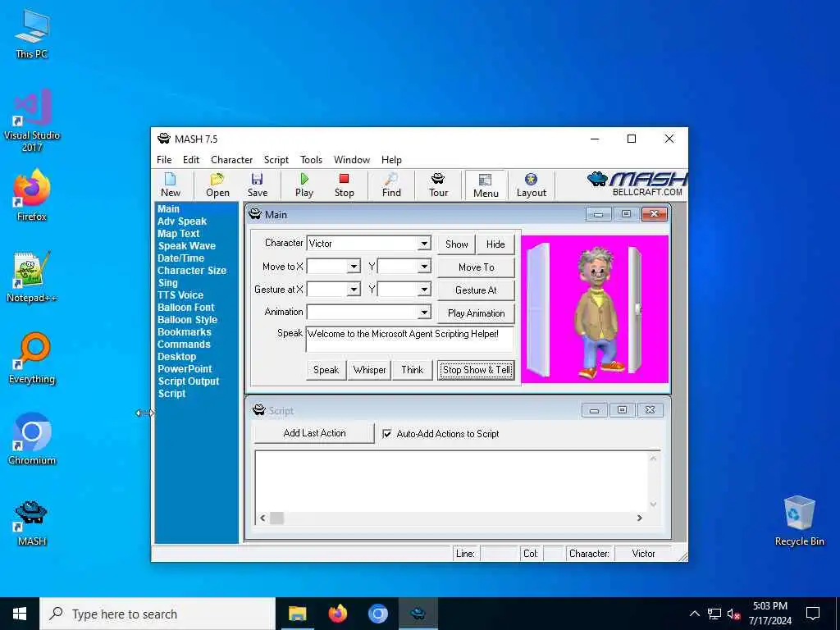This screenshot has height=630, width=840.
Task: Click the Script horizontal scrollbar right arrow
Action: coord(639,518)
